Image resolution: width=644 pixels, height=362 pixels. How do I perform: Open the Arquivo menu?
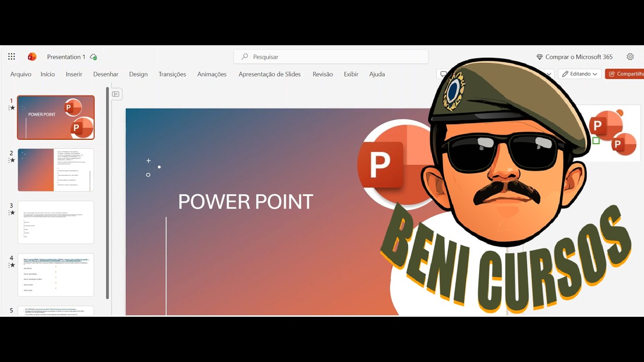21,74
